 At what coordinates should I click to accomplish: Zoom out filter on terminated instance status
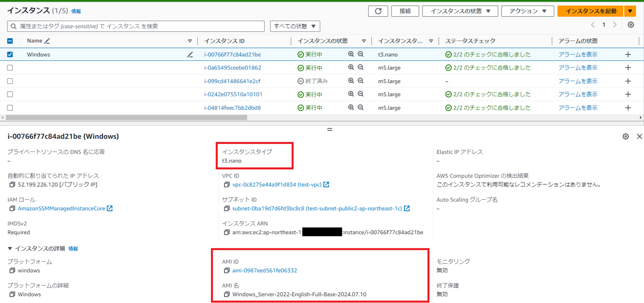point(361,81)
